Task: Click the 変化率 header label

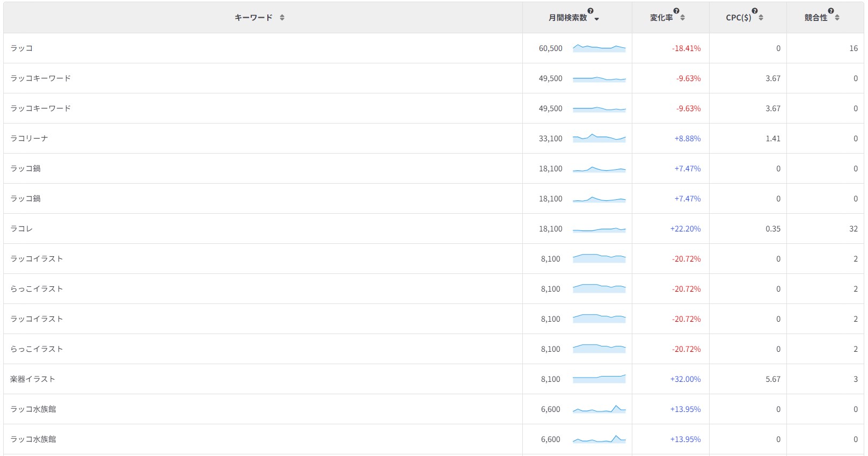Action: pyautogui.click(x=661, y=18)
